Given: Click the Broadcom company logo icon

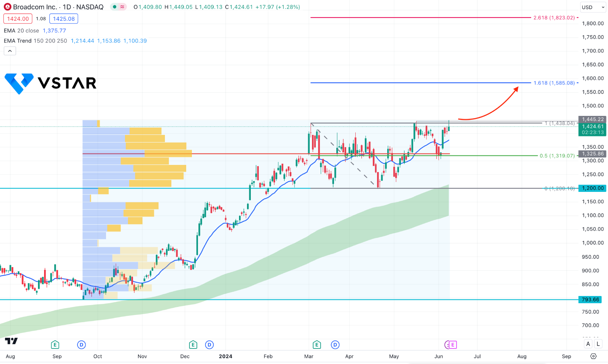Looking at the screenshot, I should tap(7, 7).
